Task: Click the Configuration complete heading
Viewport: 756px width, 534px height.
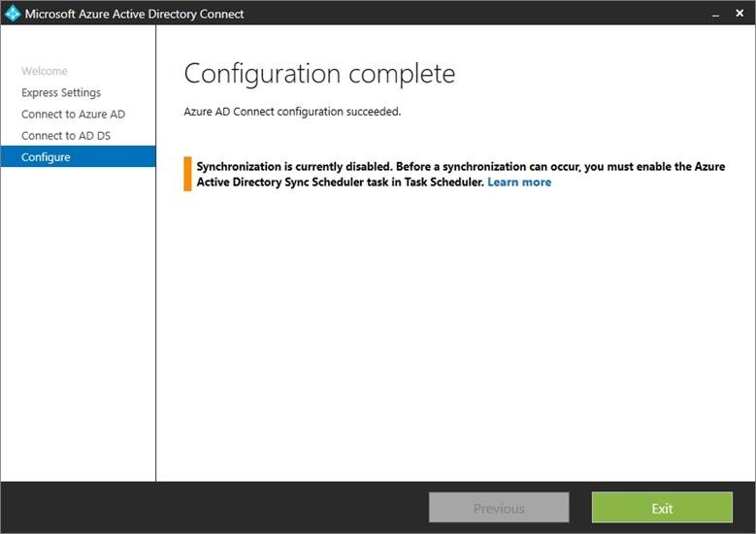Action: (319, 74)
